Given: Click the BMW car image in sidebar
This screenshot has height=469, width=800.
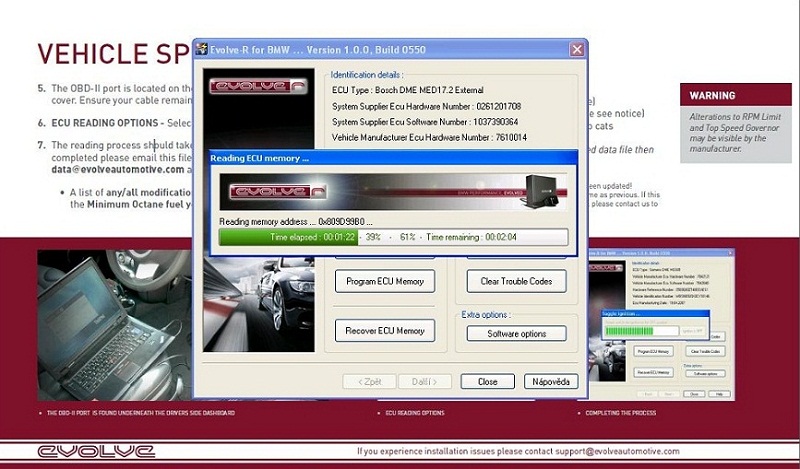Looking at the screenshot, I should click(259, 304).
